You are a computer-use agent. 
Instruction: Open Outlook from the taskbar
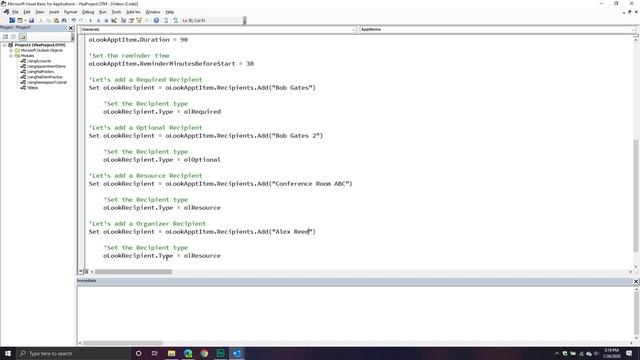[x=237, y=353]
